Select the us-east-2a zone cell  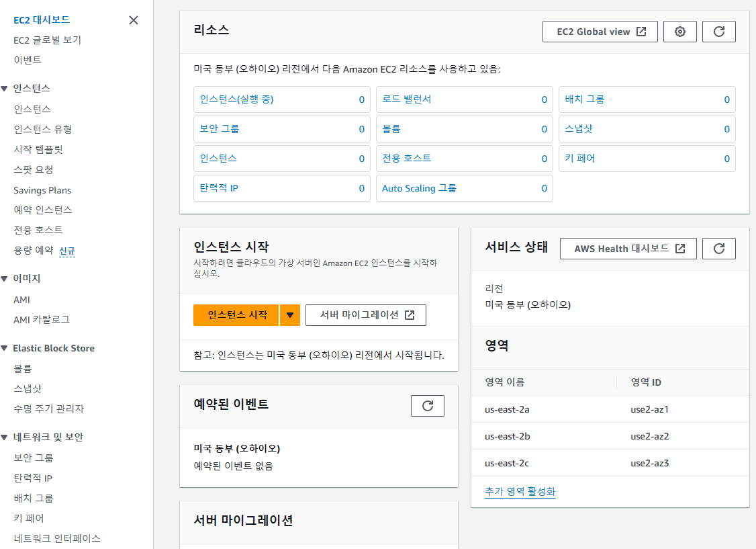tap(507, 410)
